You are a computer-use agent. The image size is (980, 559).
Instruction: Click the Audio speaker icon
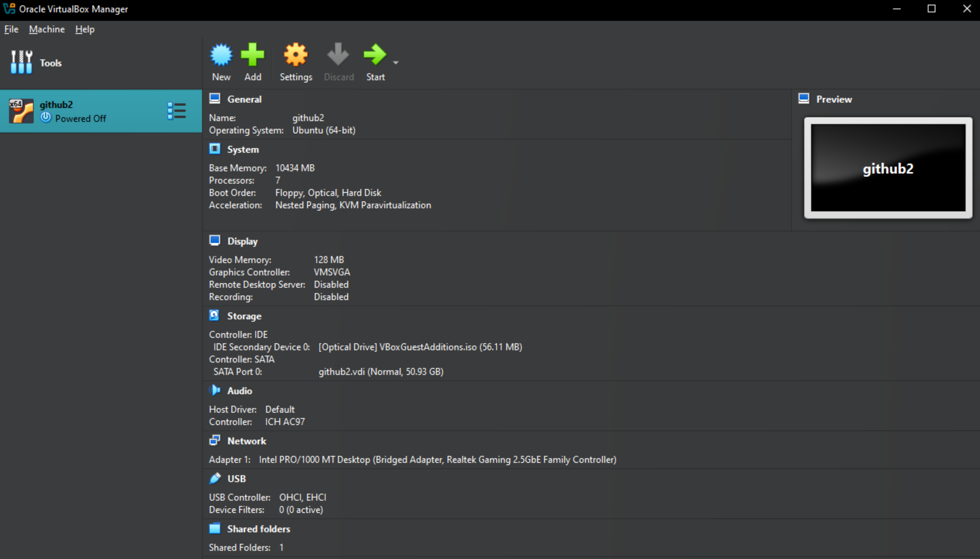215,390
